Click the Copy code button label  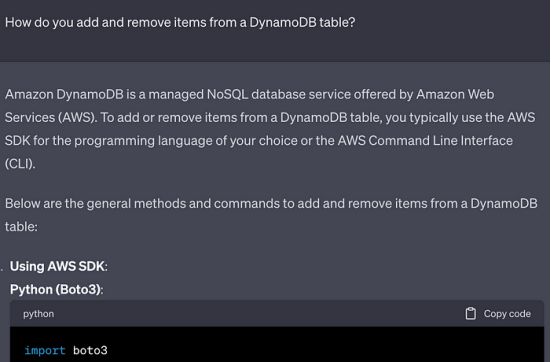[507, 313]
